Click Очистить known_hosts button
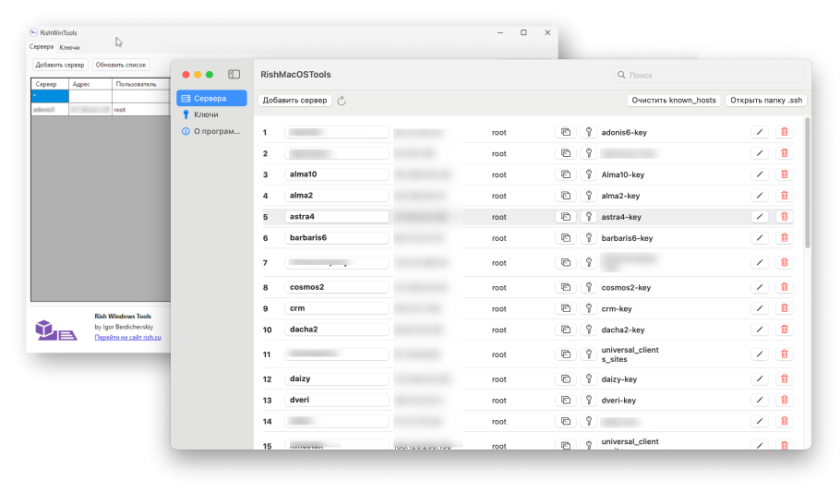The height and width of the screenshot is (504, 840). 674,101
